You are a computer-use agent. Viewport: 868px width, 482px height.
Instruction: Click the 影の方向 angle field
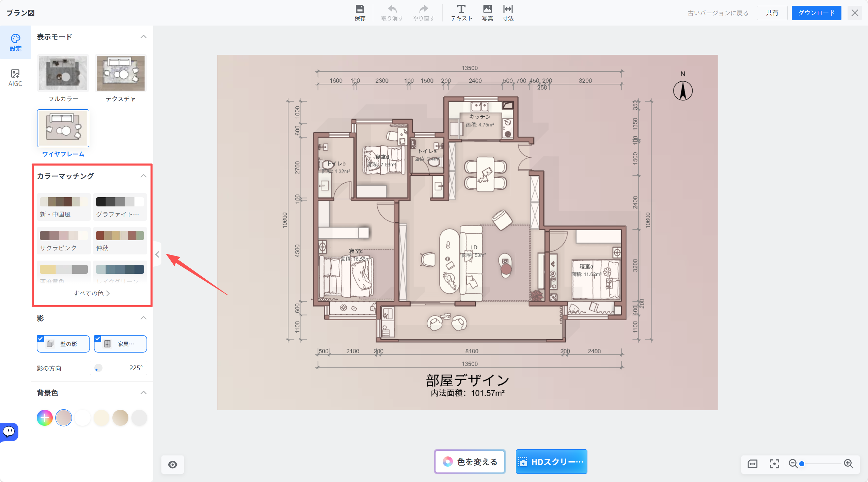click(118, 368)
